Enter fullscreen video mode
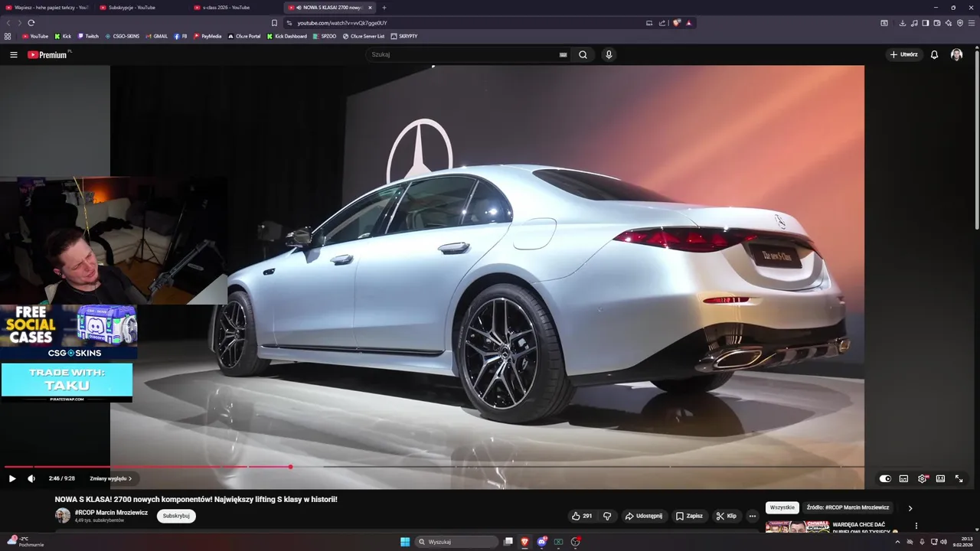This screenshot has height=551, width=980. pos(959,478)
